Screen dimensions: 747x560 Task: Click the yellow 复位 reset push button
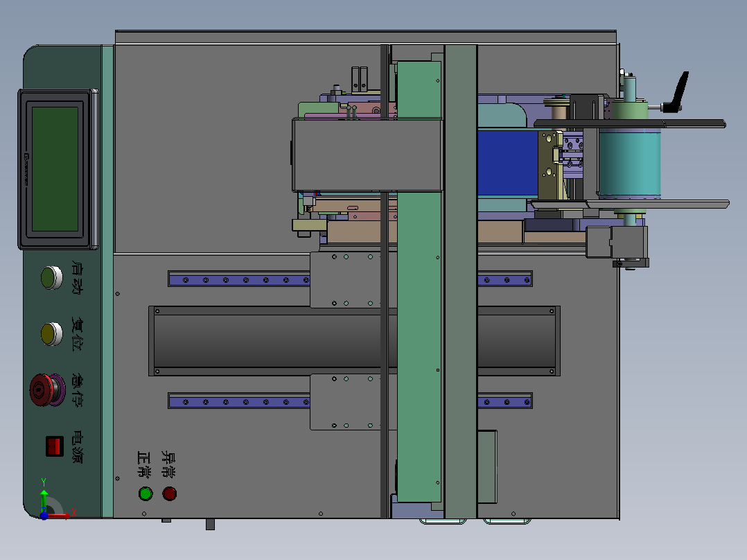click(51, 333)
